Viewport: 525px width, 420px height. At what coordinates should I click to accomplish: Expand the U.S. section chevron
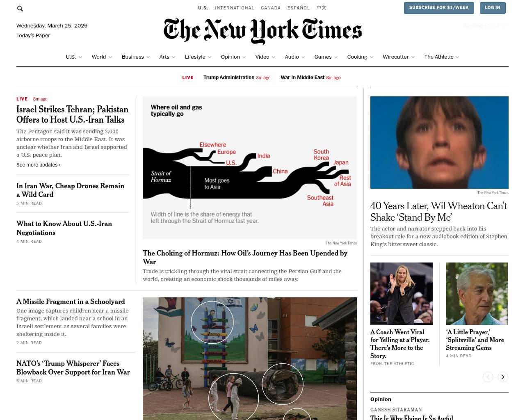click(80, 57)
